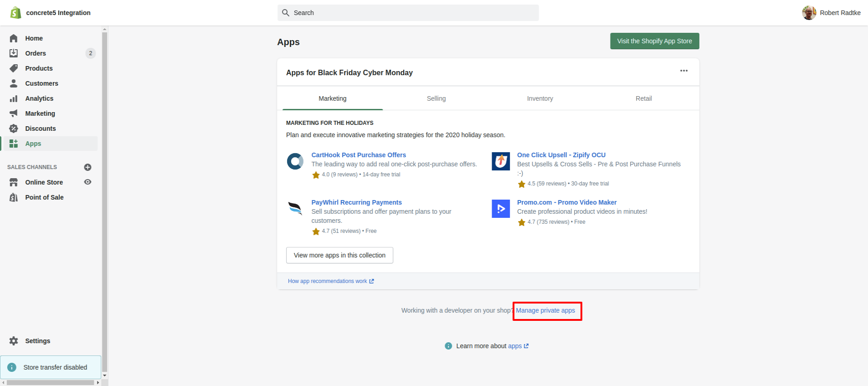
Task: Switch to the Marketing tab
Action: (x=333, y=98)
